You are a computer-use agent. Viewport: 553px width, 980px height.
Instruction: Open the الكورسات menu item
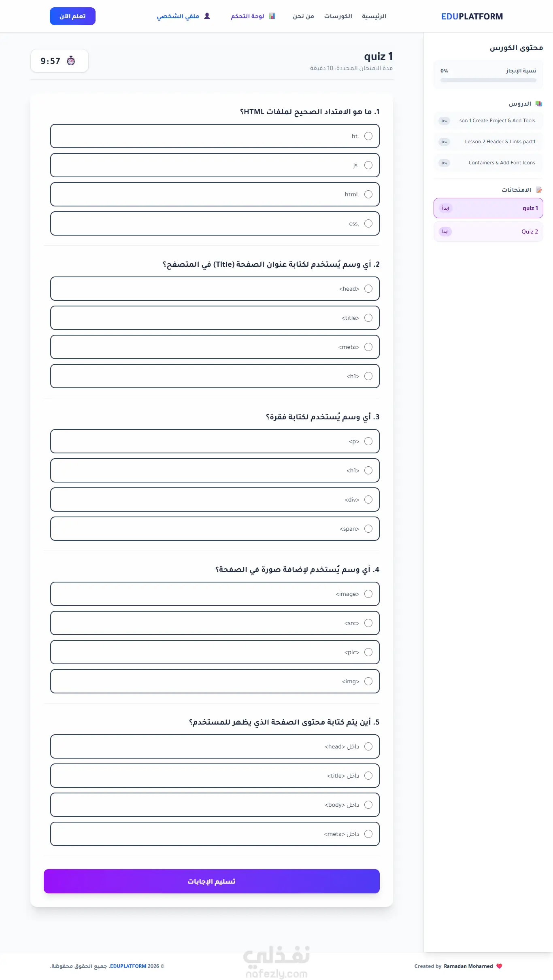[x=338, y=16]
